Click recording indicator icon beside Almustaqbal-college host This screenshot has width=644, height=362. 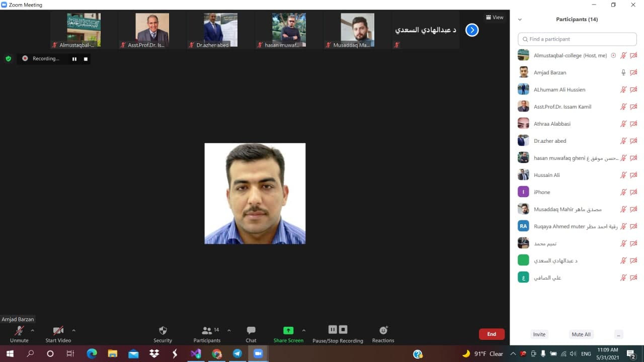pyautogui.click(x=613, y=55)
